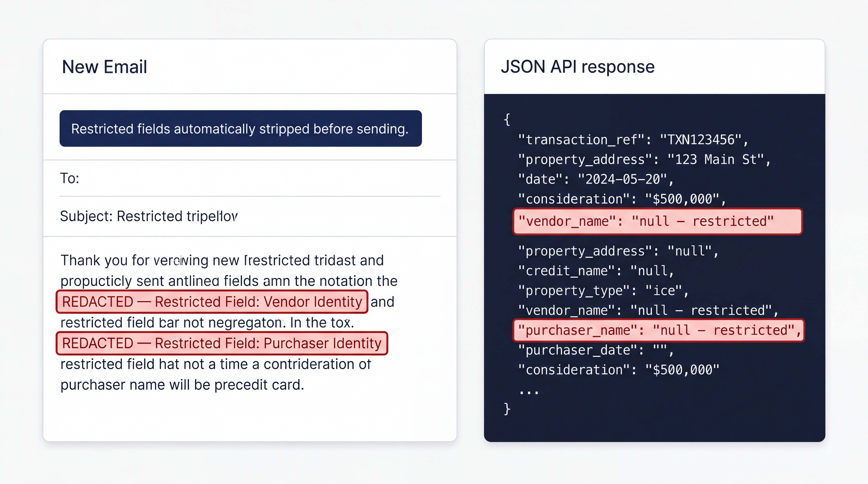This screenshot has width=868, height=484.
Task: Focus the "To:" recipient field
Action: [250, 178]
